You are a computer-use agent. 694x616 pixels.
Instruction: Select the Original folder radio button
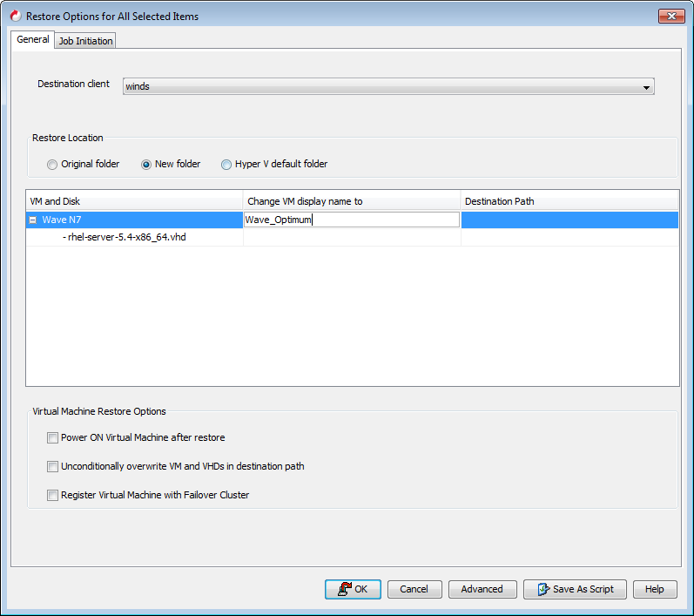[52, 165]
